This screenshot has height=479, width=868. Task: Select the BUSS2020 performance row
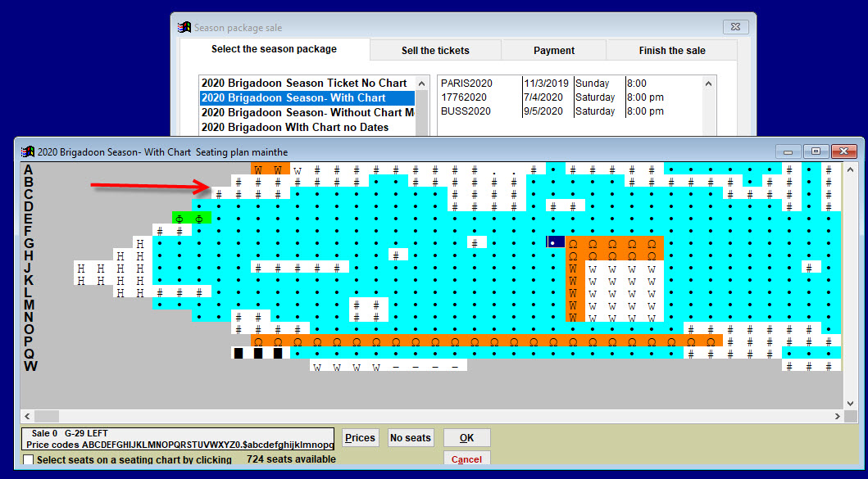pyautogui.click(x=570, y=111)
